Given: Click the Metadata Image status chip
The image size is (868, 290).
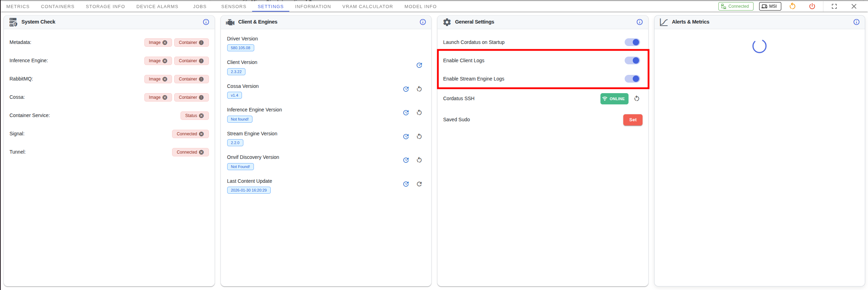Looking at the screenshot, I should [158, 43].
